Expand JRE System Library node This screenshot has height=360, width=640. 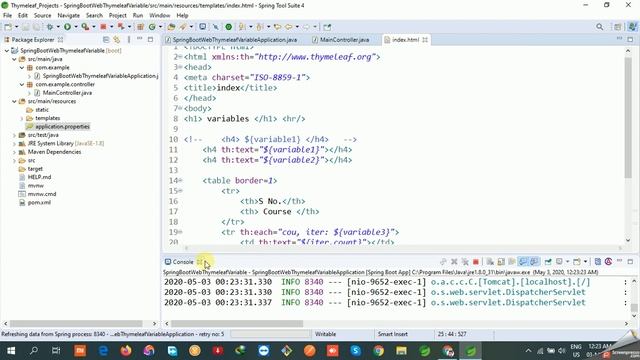(x=14, y=144)
